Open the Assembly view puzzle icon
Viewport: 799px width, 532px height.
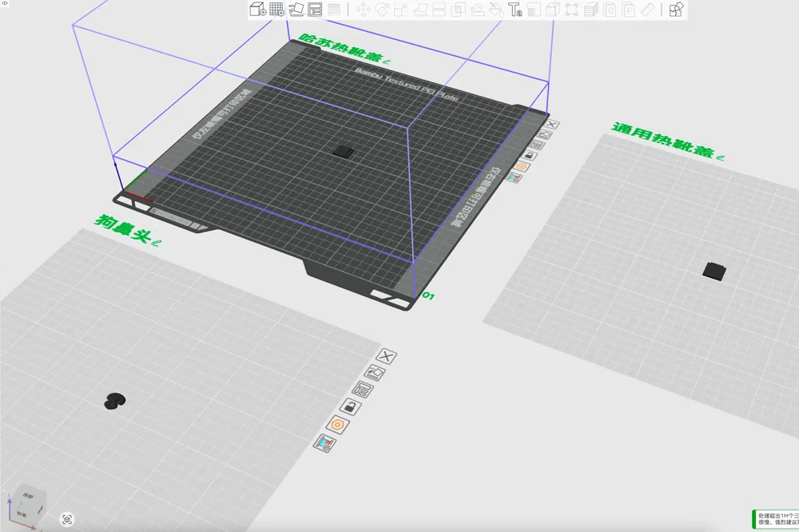(x=676, y=9)
